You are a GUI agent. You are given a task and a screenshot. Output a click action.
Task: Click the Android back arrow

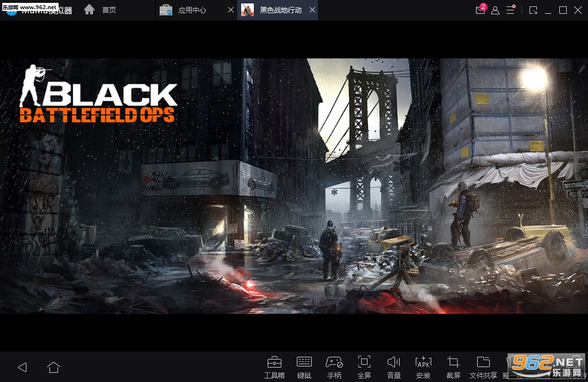coord(22,367)
